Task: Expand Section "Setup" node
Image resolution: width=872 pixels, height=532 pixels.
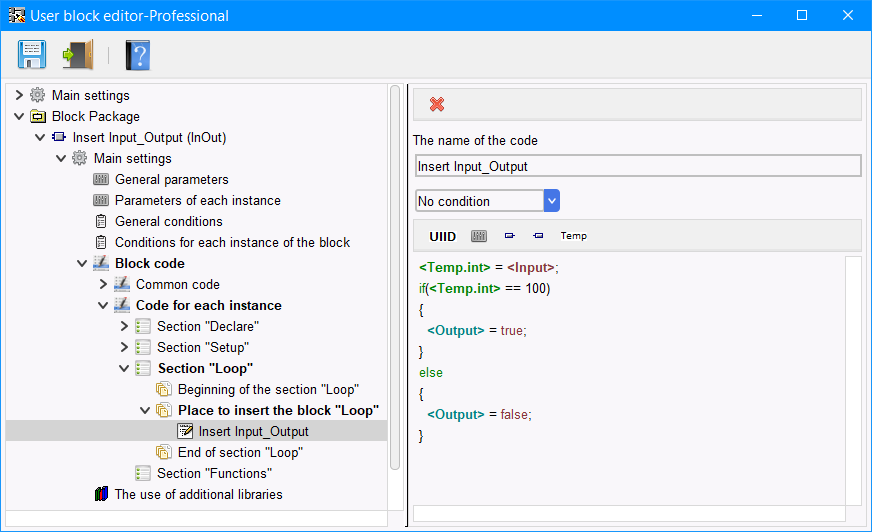Action: (x=124, y=347)
